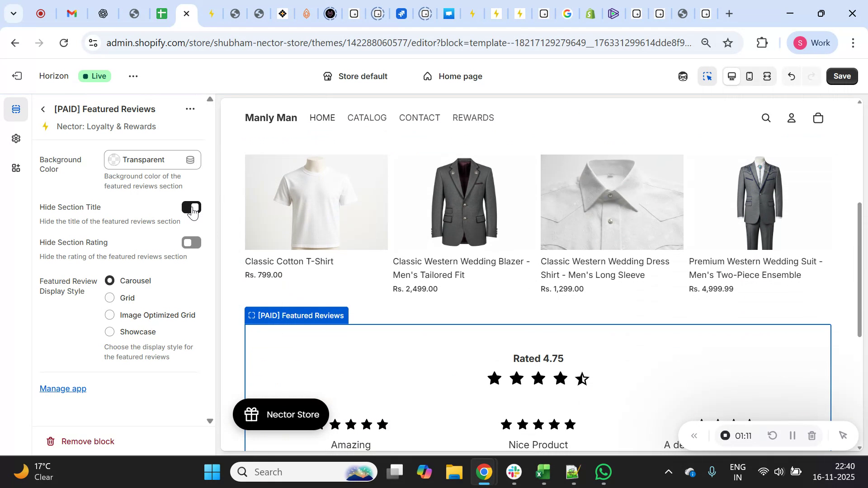Open the REWARDS navigation link
The width and height of the screenshot is (868, 488).
click(x=473, y=117)
